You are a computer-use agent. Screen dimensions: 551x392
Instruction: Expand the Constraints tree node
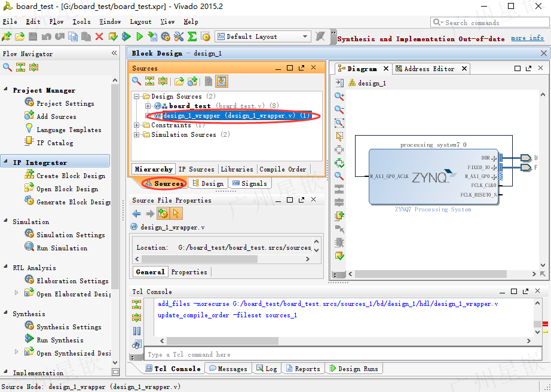(x=136, y=125)
